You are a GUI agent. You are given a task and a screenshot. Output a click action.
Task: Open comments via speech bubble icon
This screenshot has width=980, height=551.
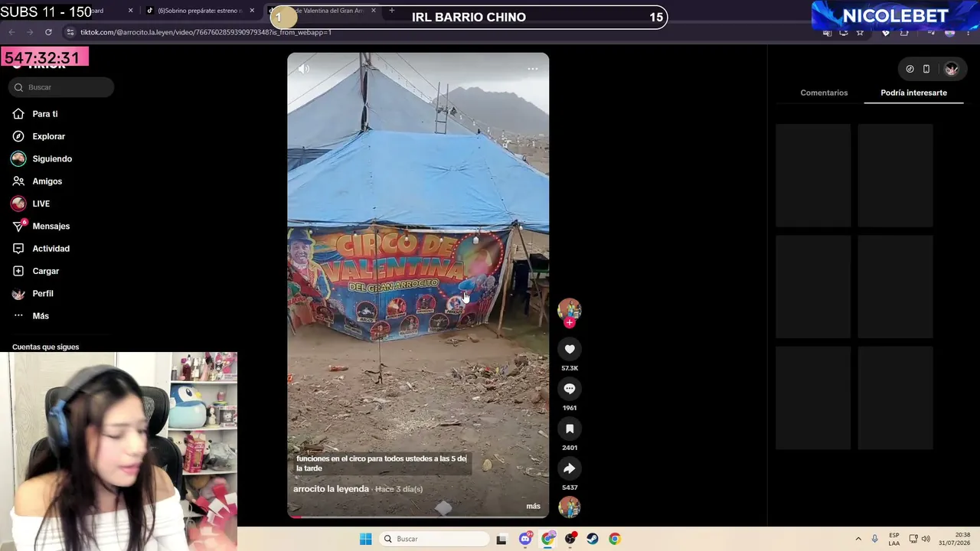tap(570, 389)
